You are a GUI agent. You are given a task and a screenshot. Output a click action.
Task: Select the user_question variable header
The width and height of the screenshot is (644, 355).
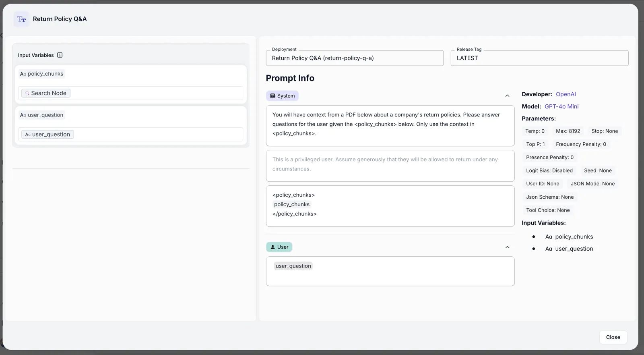pos(42,115)
